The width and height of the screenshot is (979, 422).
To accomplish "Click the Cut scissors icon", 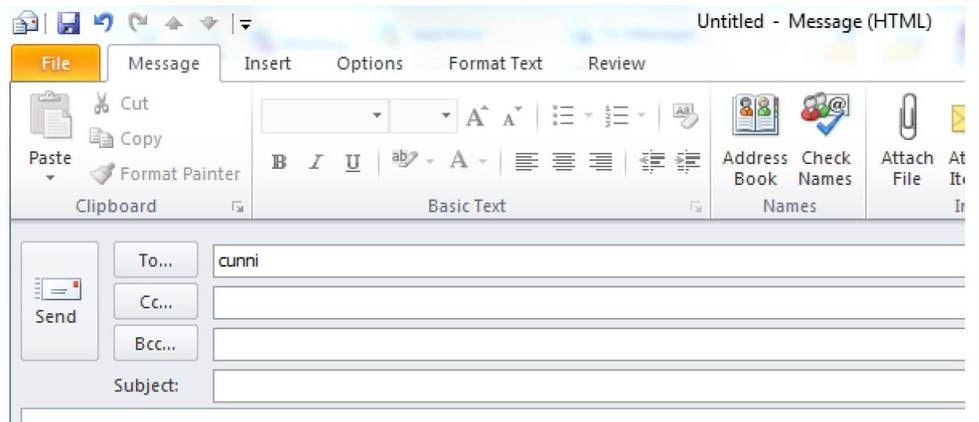I will click(x=102, y=104).
